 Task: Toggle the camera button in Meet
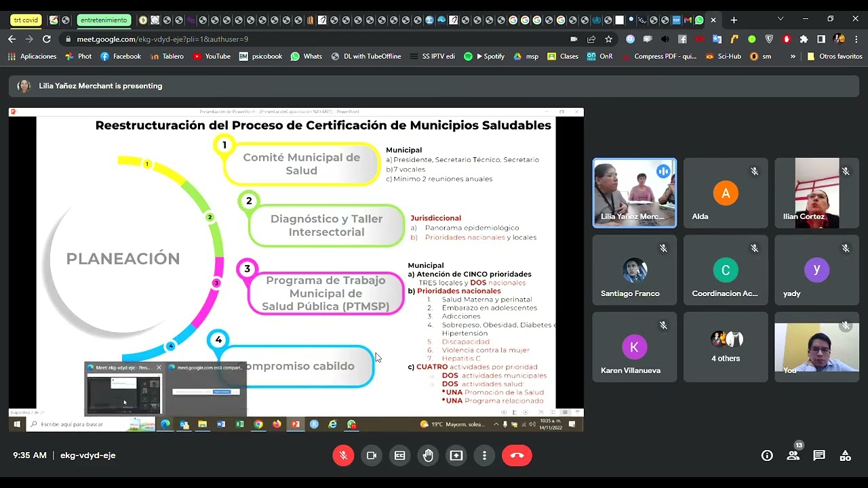(372, 455)
